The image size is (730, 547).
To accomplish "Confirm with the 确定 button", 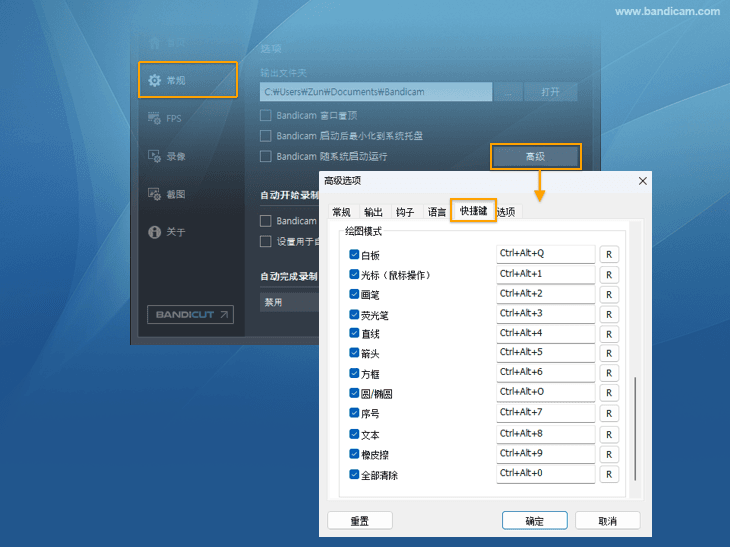I will point(534,520).
